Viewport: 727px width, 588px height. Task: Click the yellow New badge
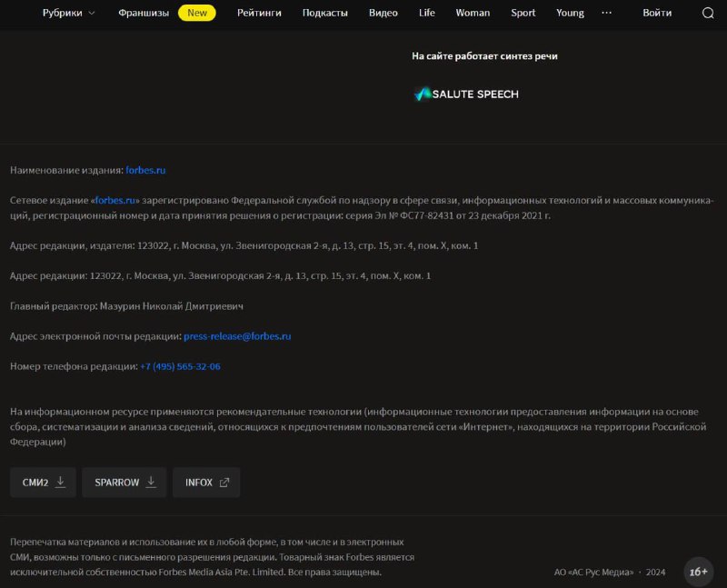click(x=197, y=13)
